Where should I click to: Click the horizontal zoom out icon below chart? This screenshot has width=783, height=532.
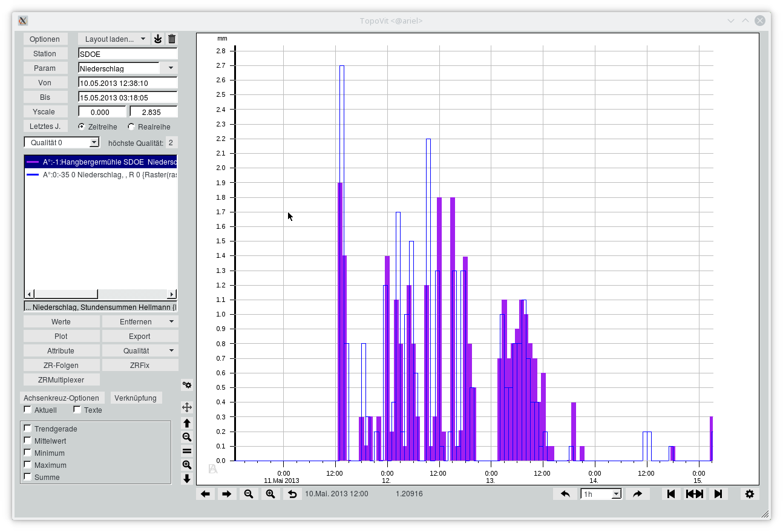click(x=249, y=494)
